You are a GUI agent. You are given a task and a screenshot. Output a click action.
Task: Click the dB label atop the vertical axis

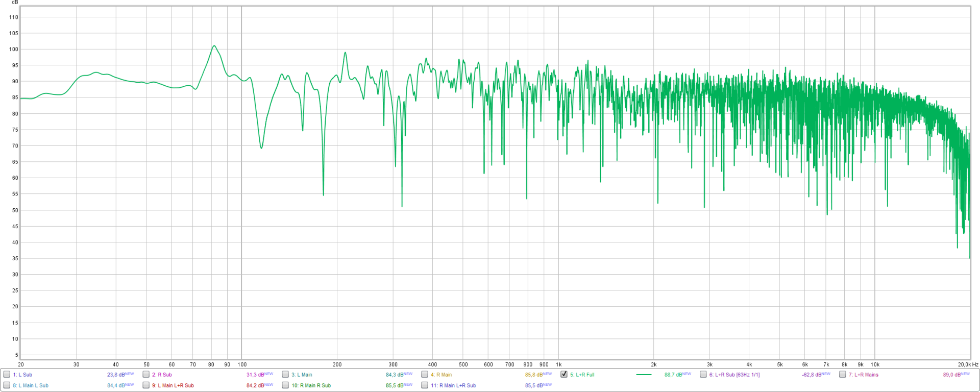point(15,3)
